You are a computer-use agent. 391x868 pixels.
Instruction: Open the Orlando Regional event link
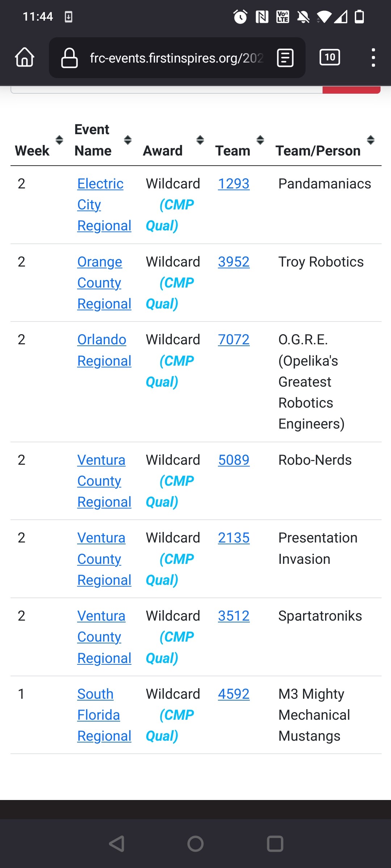click(104, 350)
